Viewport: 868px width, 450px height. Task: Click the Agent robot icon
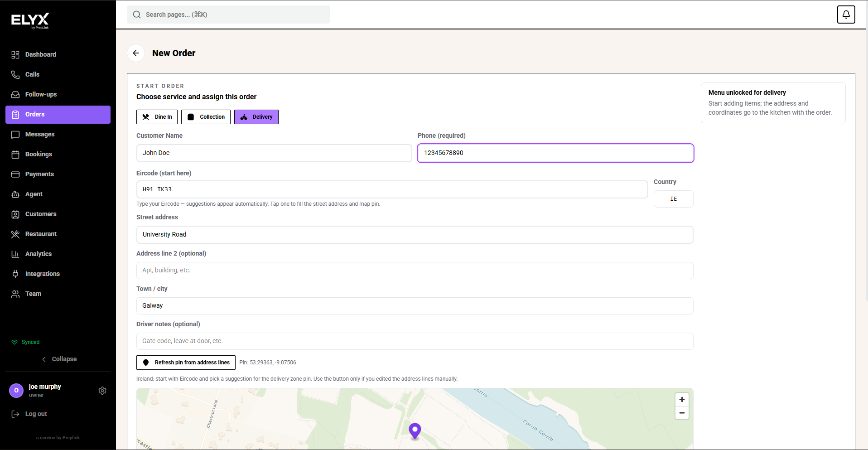tap(15, 194)
